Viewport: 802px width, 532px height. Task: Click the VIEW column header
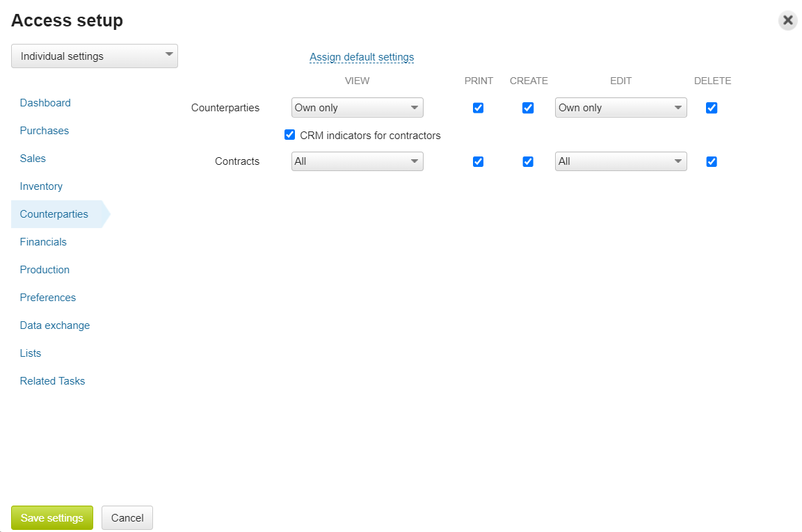click(357, 81)
